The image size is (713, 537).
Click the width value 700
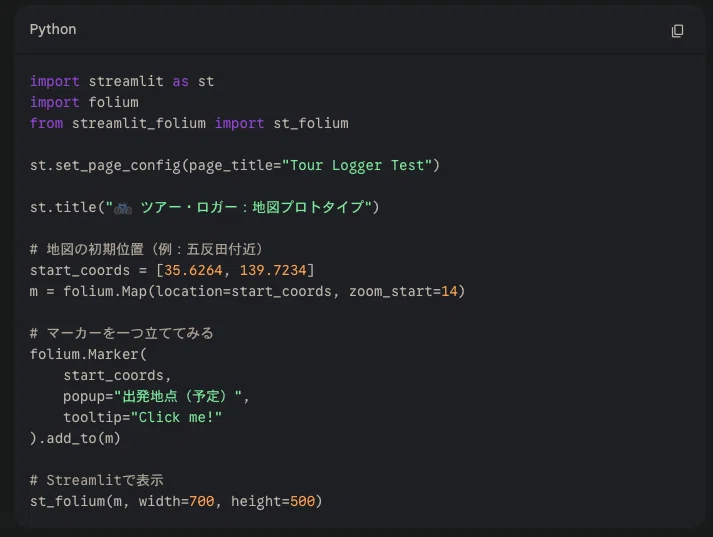201,501
